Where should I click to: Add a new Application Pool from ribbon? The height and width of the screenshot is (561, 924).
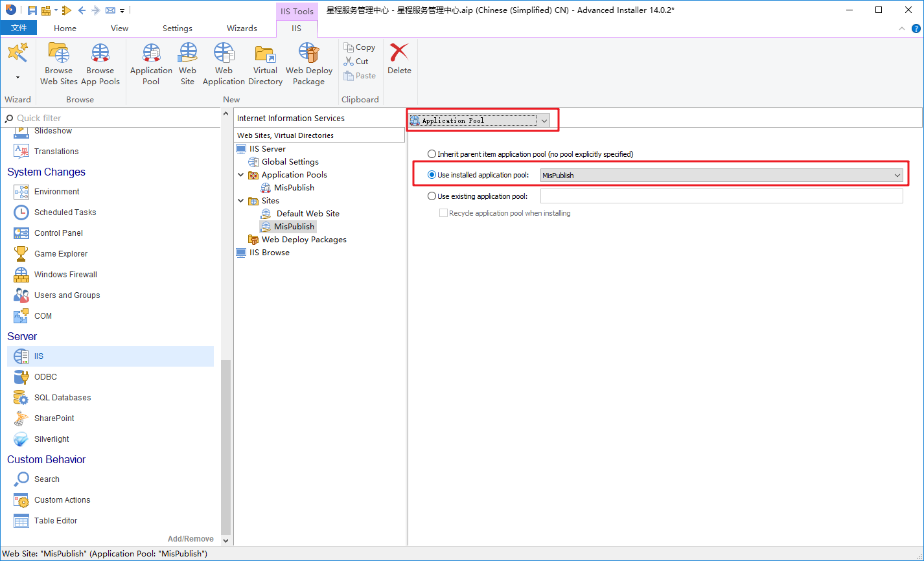pyautogui.click(x=151, y=64)
